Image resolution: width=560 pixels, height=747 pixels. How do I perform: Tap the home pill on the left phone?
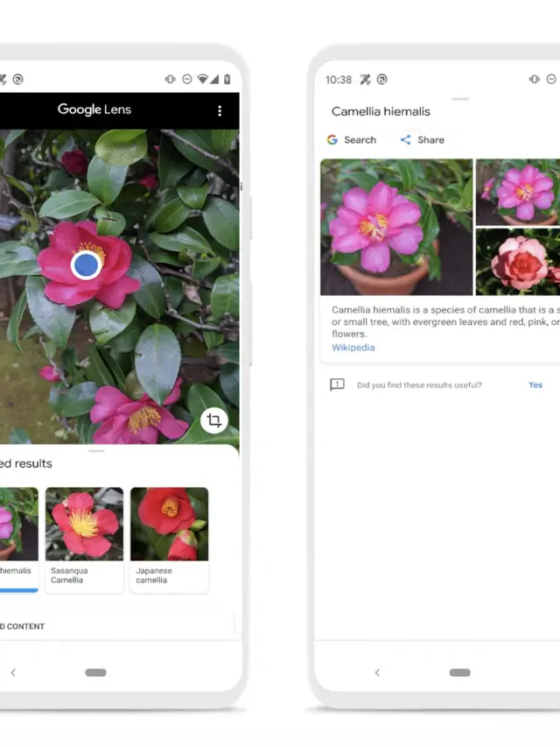point(95,673)
